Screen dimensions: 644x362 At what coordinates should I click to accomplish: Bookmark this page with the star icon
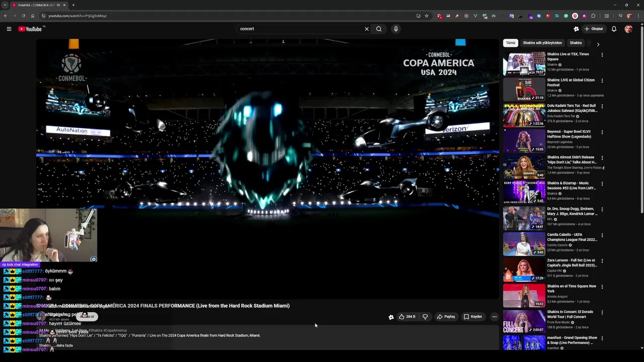(427, 16)
